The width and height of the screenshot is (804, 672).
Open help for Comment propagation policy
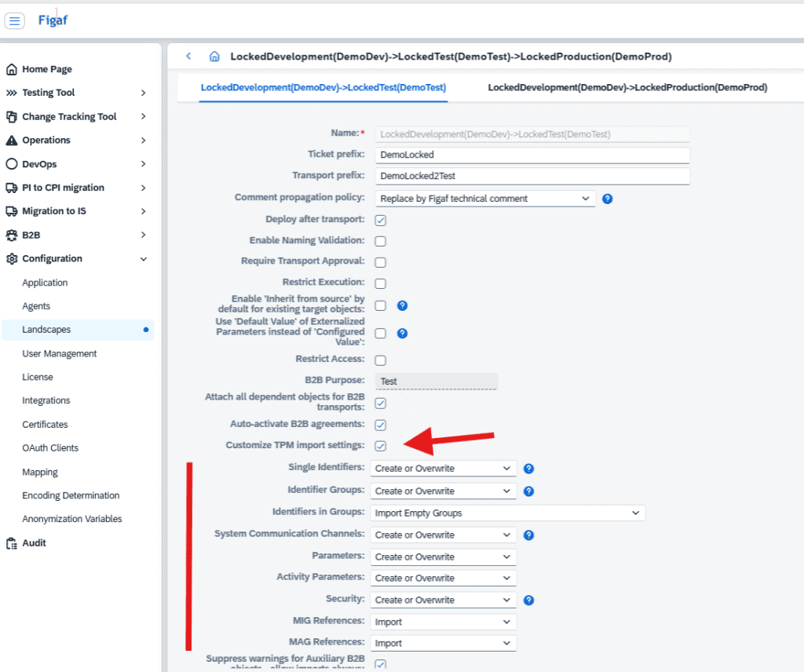click(607, 199)
